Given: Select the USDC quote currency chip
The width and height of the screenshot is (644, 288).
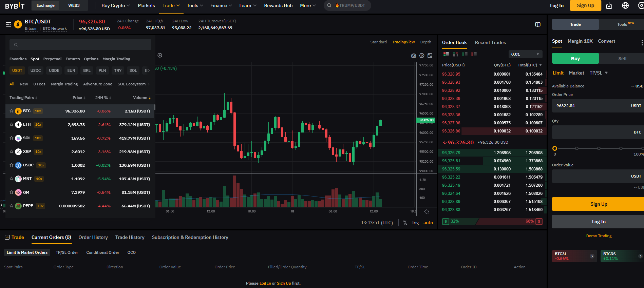Looking at the screenshot, I should coord(36,70).
